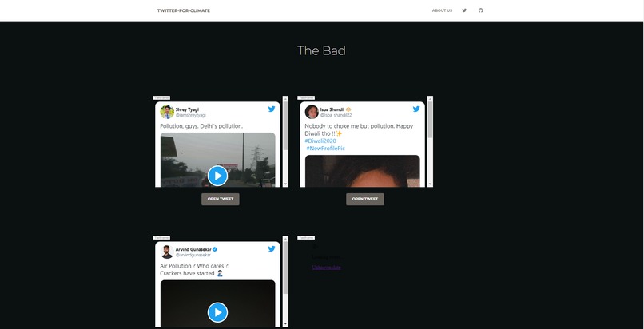The width and height of the screenshot is (644, 329).
Task: Click the Unknown date link in the loading tweet
Action: coord(326,268)
